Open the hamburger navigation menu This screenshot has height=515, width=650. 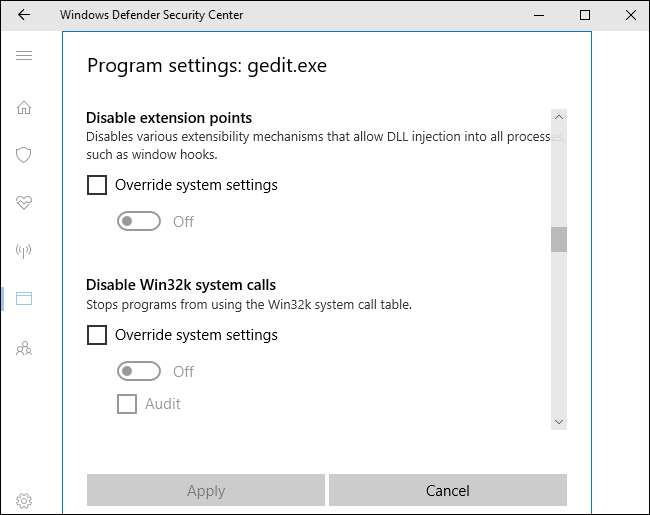(x=24, y=55)
